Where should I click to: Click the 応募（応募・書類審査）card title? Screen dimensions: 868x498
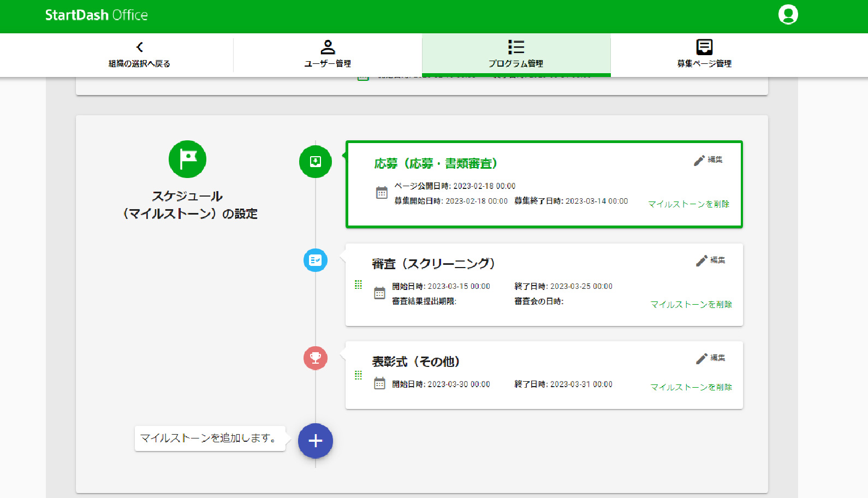(436, 164)
